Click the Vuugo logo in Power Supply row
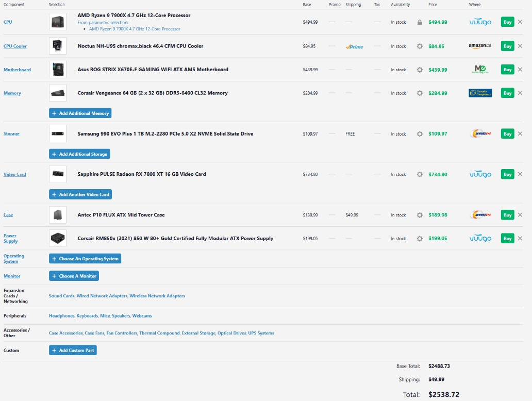The width and height of the screenshot is (532, 401). (x=480, y=239)
